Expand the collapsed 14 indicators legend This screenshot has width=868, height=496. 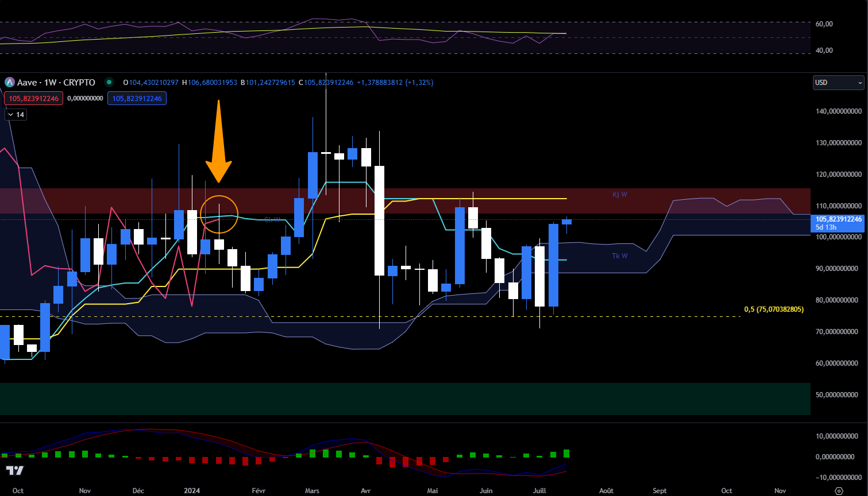pyautogui.click(x=16, y=115)
